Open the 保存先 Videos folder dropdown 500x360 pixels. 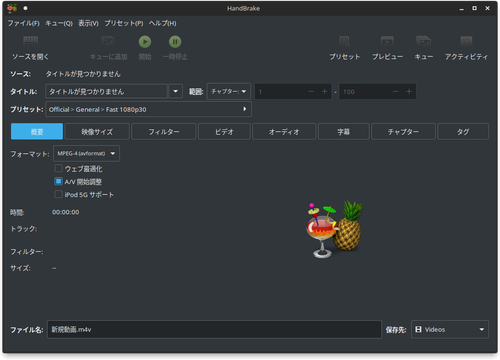click(450, 329)
